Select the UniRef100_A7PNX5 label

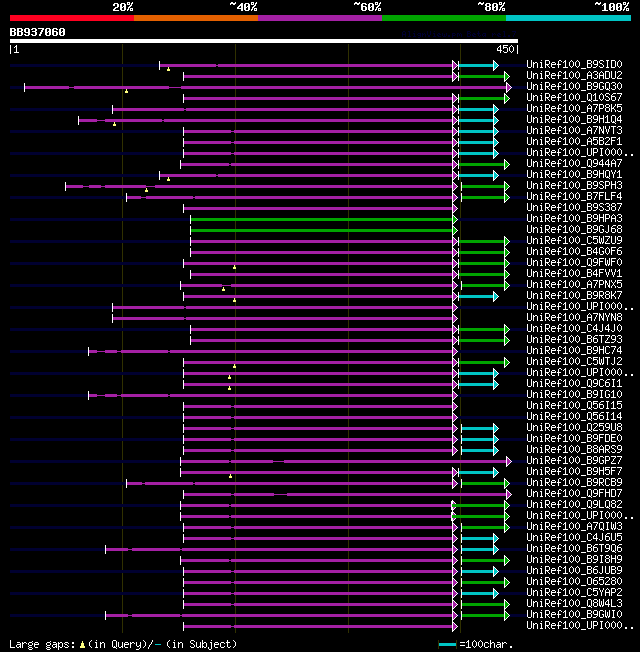coord(574,284)
